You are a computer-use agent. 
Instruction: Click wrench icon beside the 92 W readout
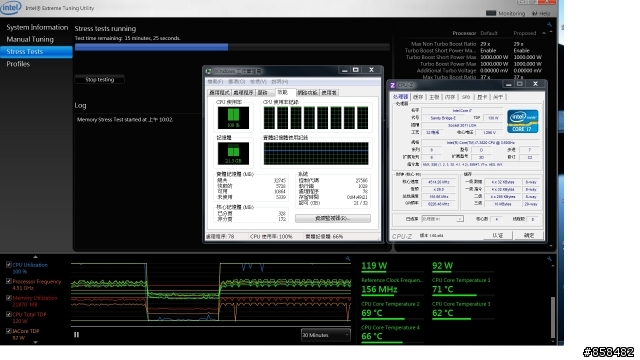point(549,259)
